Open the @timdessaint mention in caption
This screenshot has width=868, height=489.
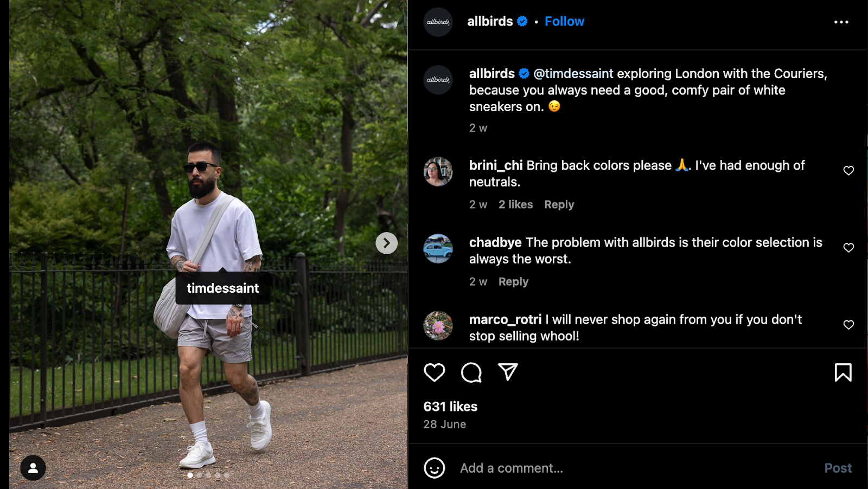click(573, 74)
